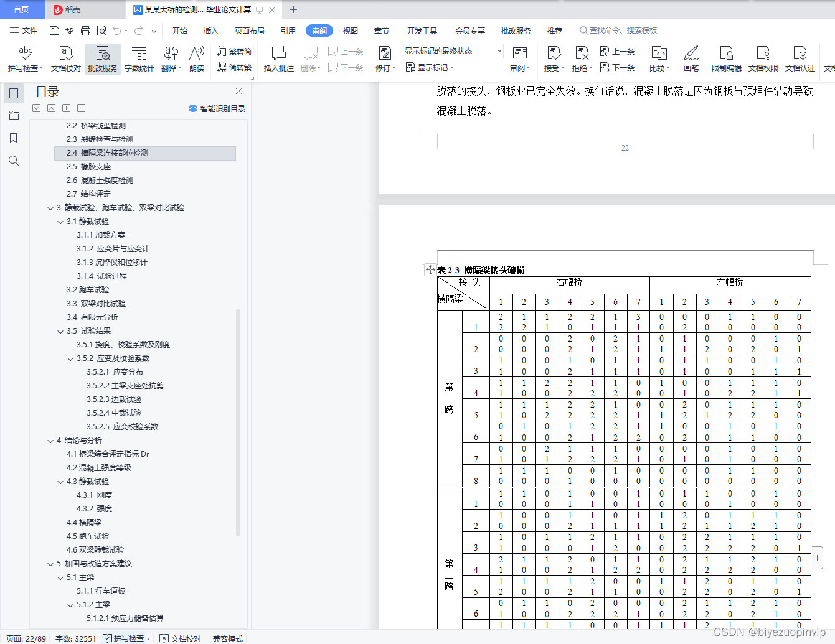Collapse the 4.3 静载试验 outline node

point(60,482)
